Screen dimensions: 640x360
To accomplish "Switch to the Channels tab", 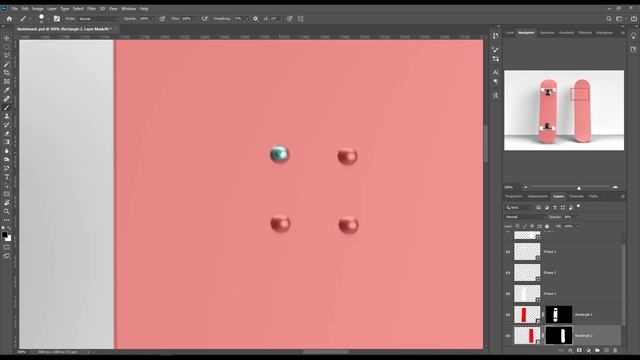I will 576,196.
